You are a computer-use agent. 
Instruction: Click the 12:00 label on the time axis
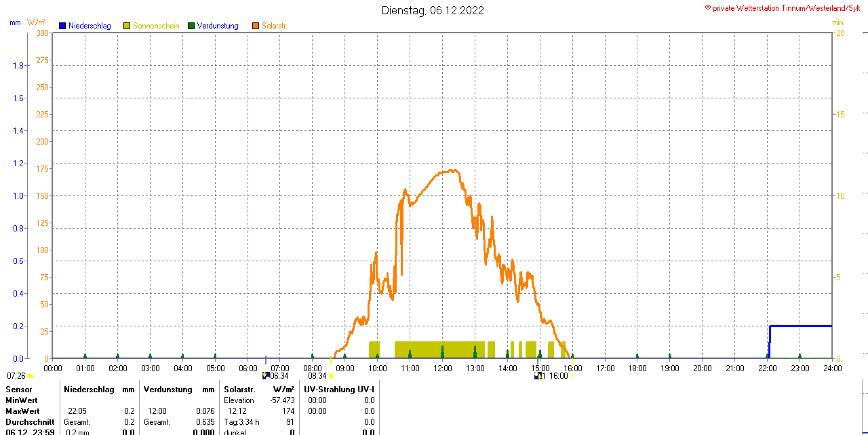point(443,368)
